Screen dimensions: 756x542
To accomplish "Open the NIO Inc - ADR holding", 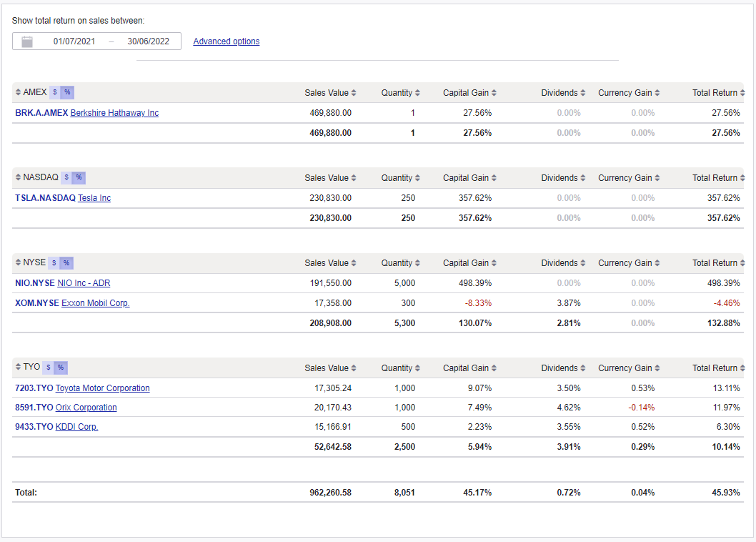I will pos(84,282).
